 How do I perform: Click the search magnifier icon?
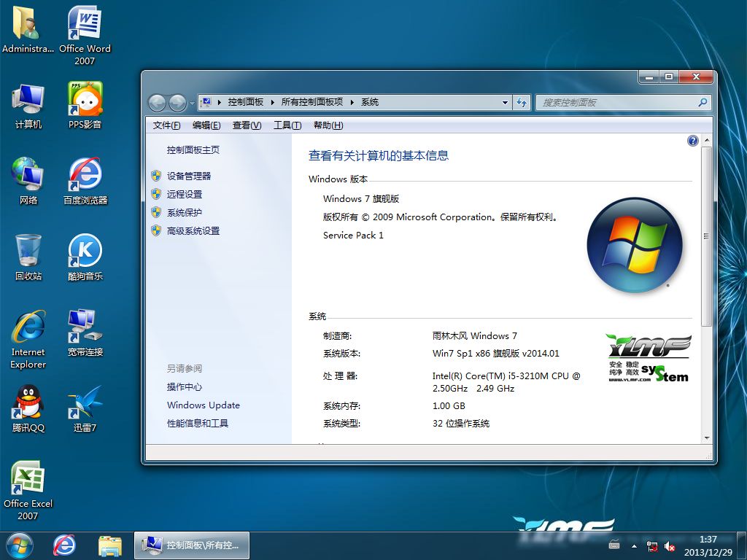click(703, 102)
